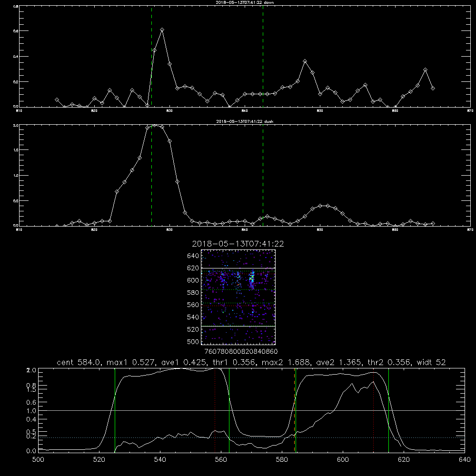Click the last diamond data point in the dawn plot

pyautogui.click(x=433, y=89)
